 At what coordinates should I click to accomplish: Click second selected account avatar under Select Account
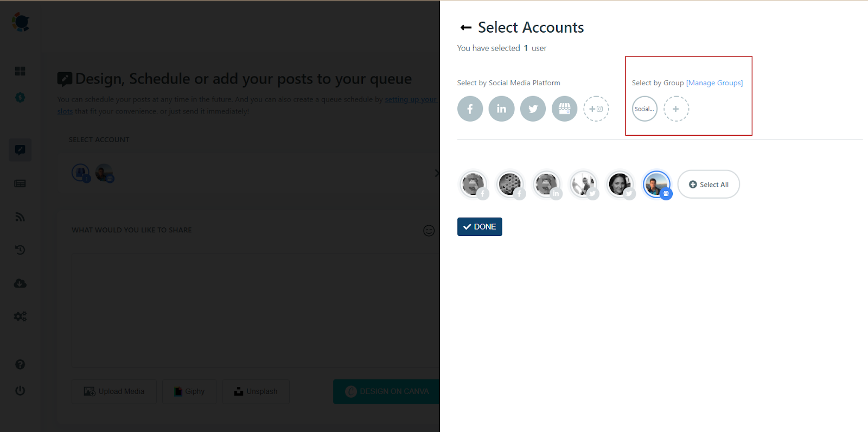[x=105, y=173]
